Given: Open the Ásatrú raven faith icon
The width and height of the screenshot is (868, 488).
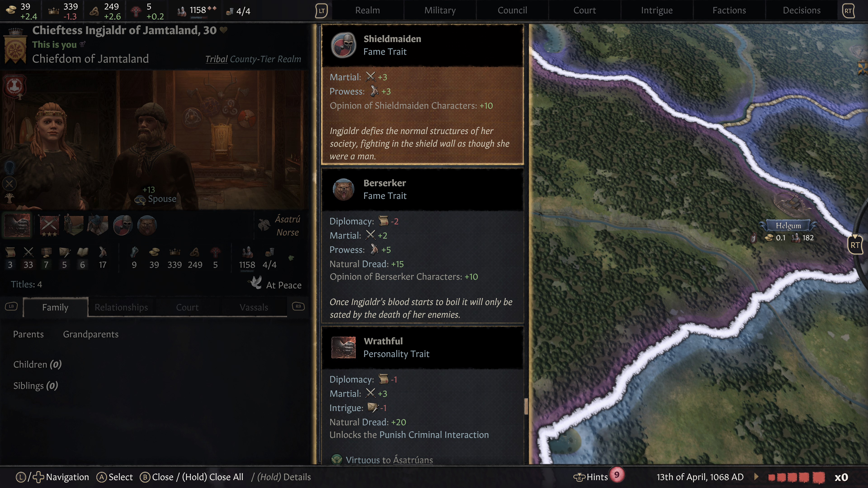Looking at the screenshot, I should coord(264,225).
